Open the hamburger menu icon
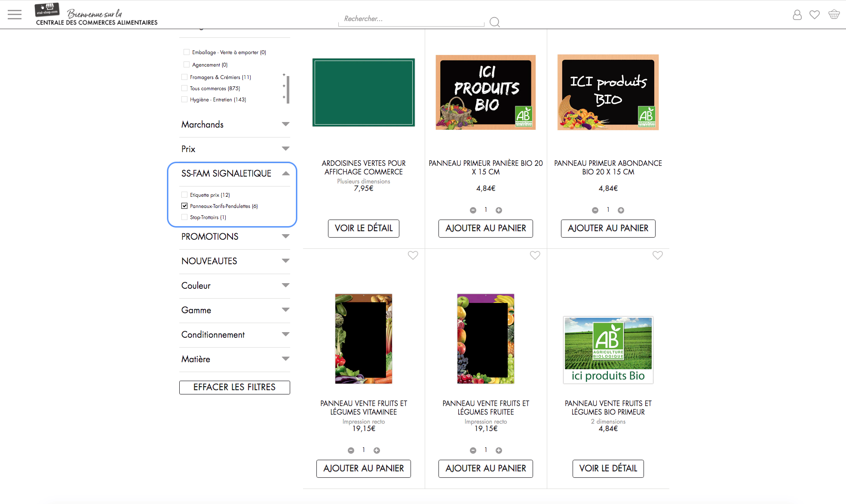This screenshot has height=504, width=846. click(x=15, y=15)
